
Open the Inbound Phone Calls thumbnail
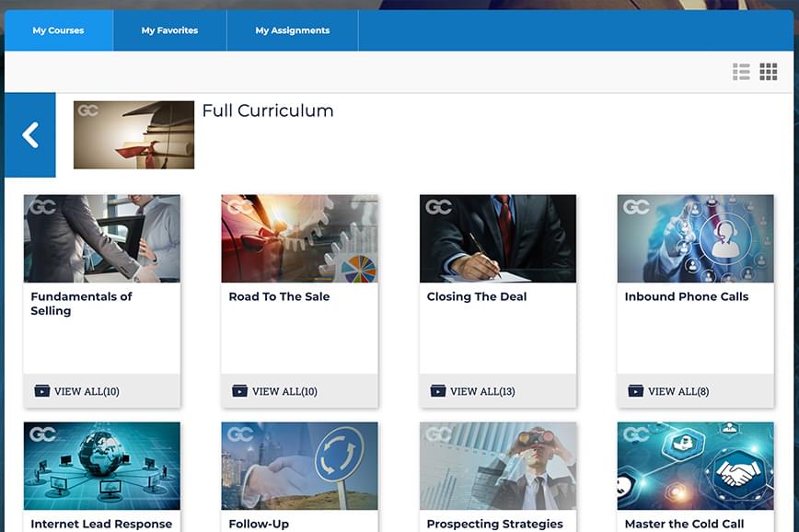[696, 238]
